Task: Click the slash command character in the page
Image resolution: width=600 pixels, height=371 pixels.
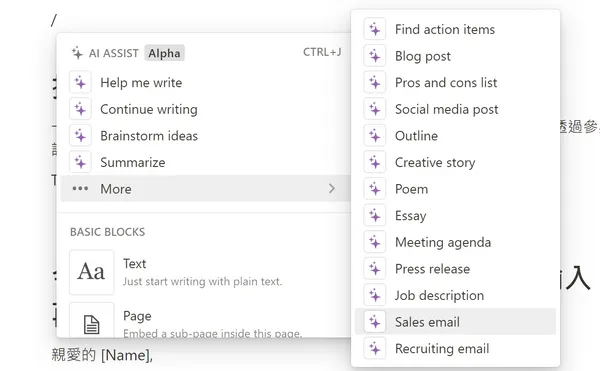Action: coord(54,20)
